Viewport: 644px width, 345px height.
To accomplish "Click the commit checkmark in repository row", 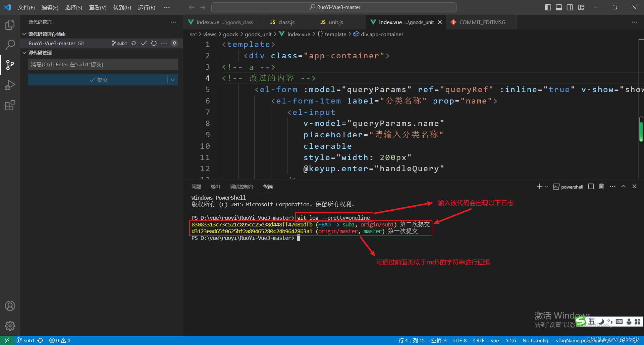I will tap(144, 43).
